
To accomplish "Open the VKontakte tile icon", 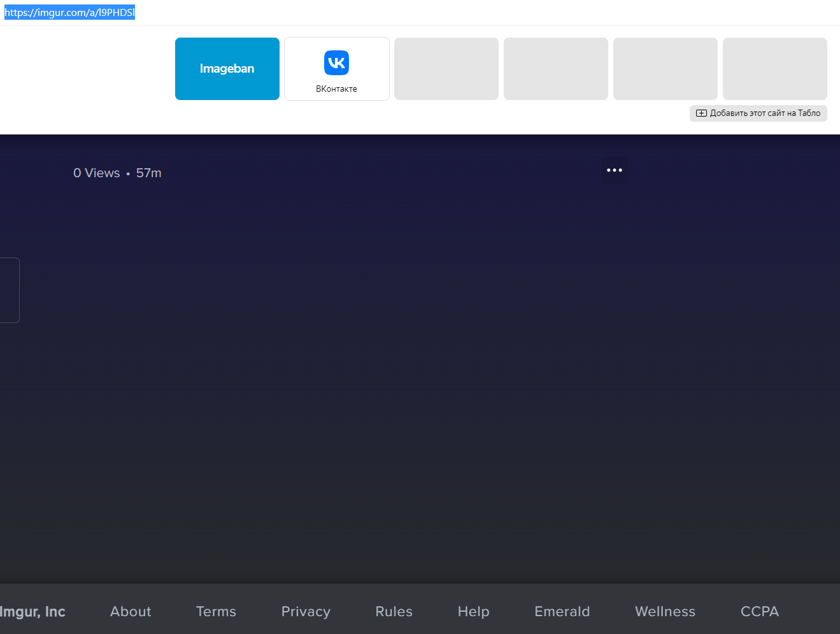I will [336, 63].
